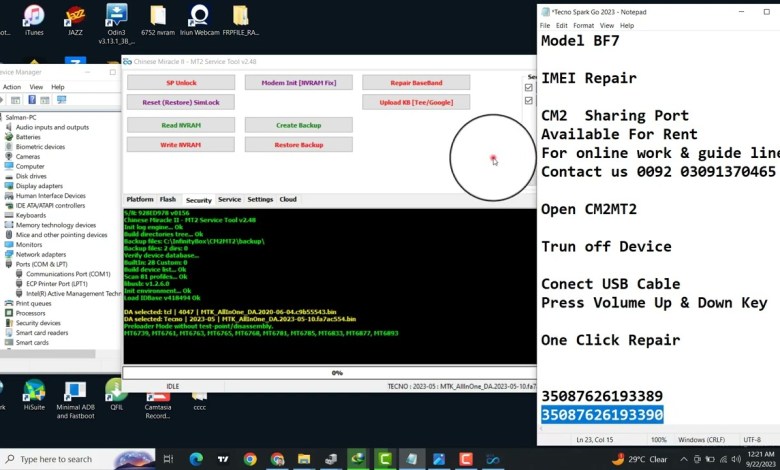Click the Repair BaseBand button
The height and width of the screenshot is (470, 780).
click(x=415, y=83)
